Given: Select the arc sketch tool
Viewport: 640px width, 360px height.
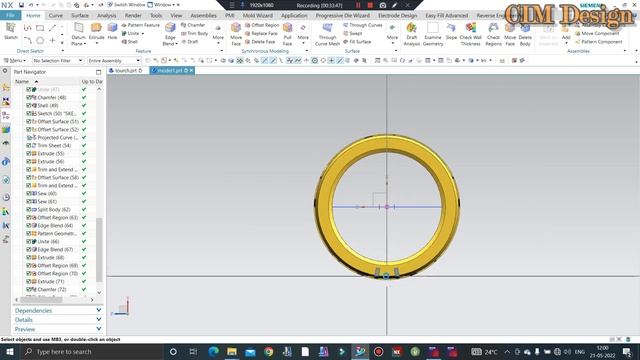Looking at the screenshot, I should [x=27, y=40].
